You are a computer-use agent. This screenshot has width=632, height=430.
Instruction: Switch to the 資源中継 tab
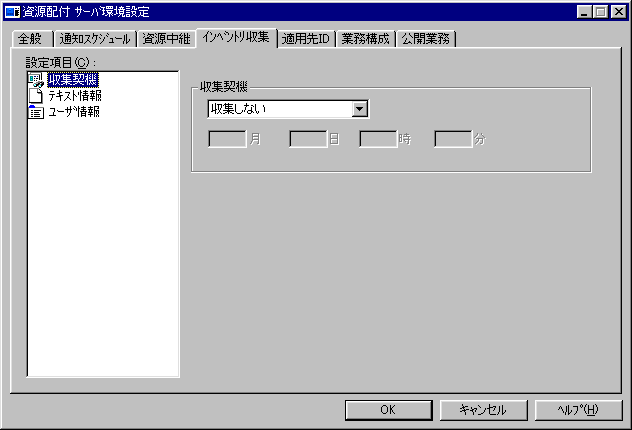[166, 39]
